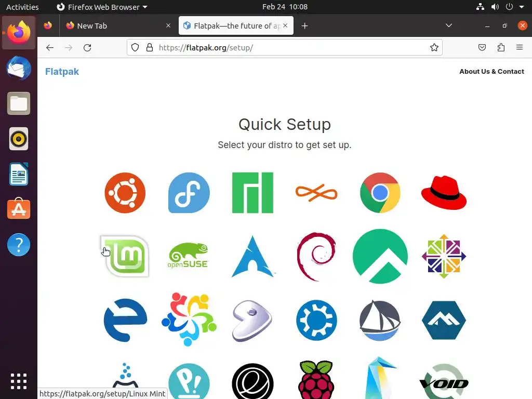Image resolution: width=532 pixels, height=399 pixels.
Task: Choose the Fedora distro logo
Action: pyautogui.click(x=189, y=193)
